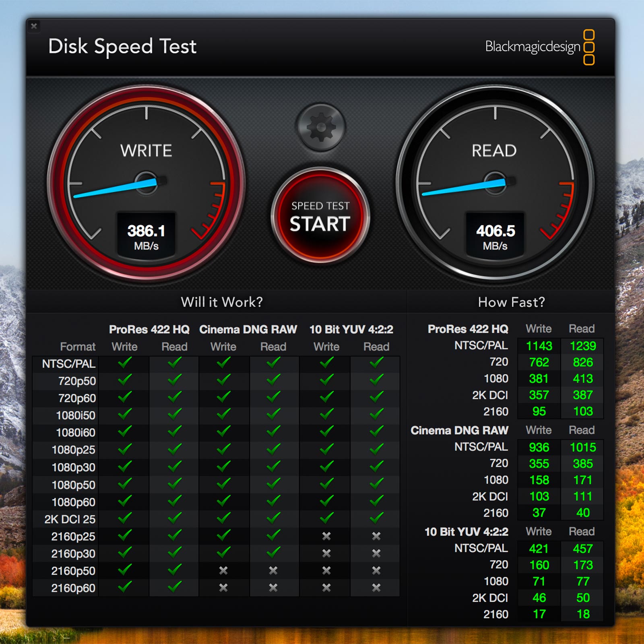Click the Blackmagicdesign logo
Image resolution: width=644 pixels, height=644 pixels.
(539, 47)
